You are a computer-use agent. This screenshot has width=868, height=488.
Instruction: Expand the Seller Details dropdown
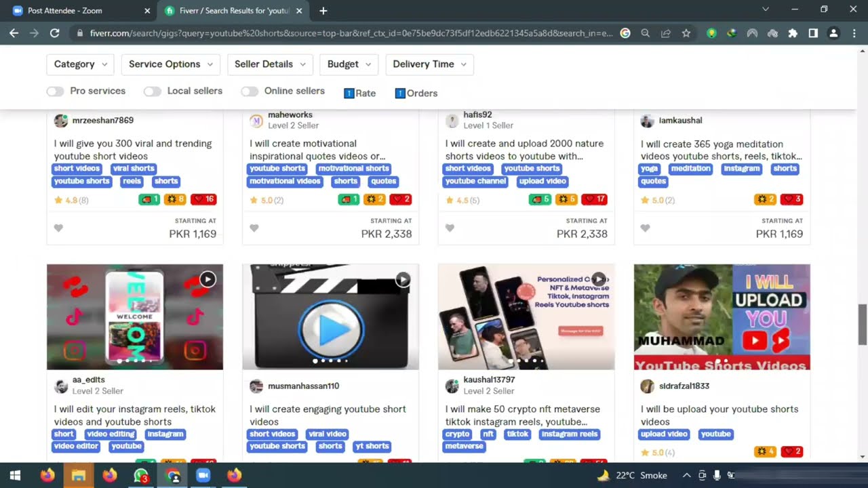270,64
